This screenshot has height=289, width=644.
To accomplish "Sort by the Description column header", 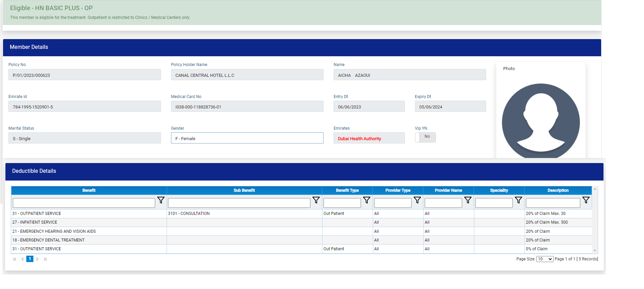I will 558,190.
